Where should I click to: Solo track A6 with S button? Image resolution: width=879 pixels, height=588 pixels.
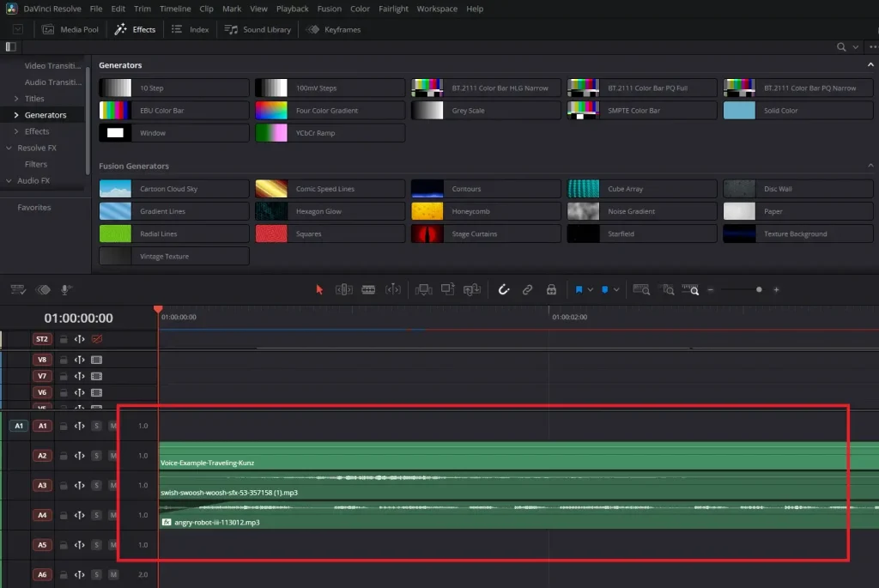pyautogui.click(x=96, y=574)
